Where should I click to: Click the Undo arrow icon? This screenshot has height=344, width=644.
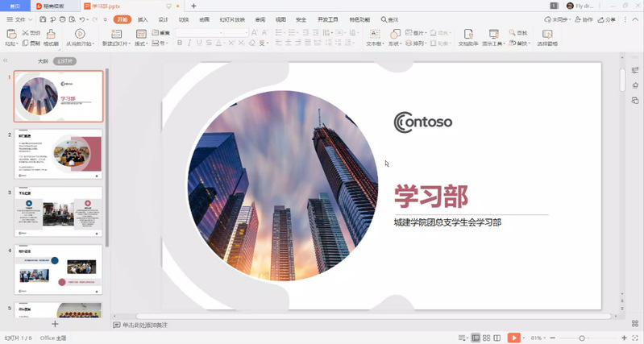(x=83, y=19)
